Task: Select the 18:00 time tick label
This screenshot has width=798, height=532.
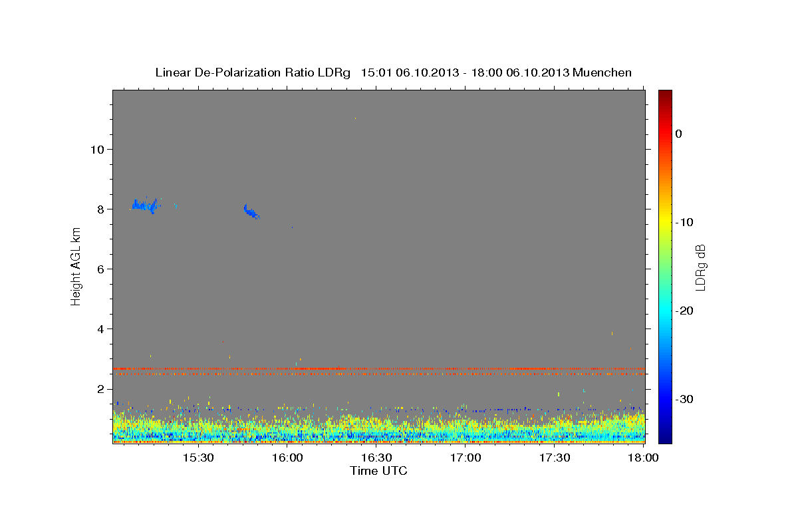Action: [643, 458]
